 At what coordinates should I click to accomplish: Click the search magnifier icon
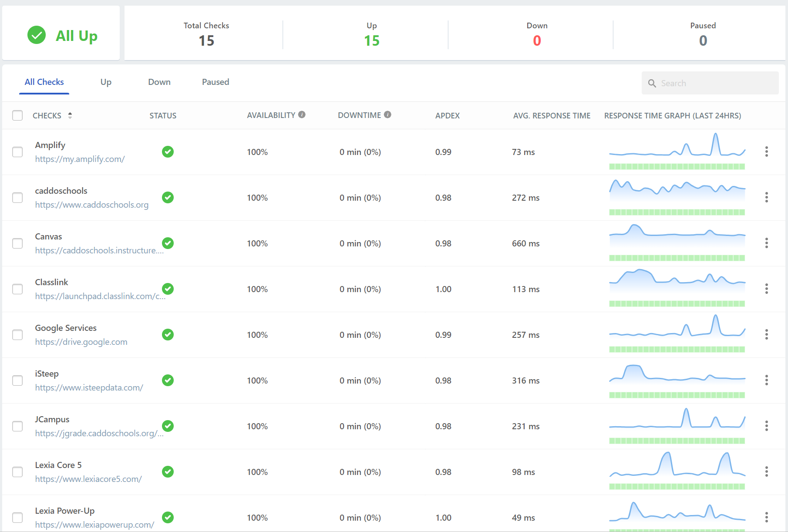coord(652,83)
